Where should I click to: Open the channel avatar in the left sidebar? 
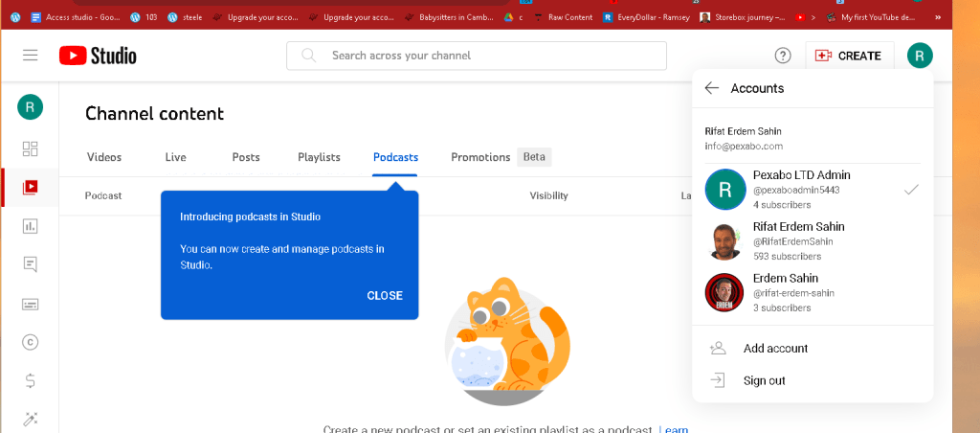coord(30,107)
